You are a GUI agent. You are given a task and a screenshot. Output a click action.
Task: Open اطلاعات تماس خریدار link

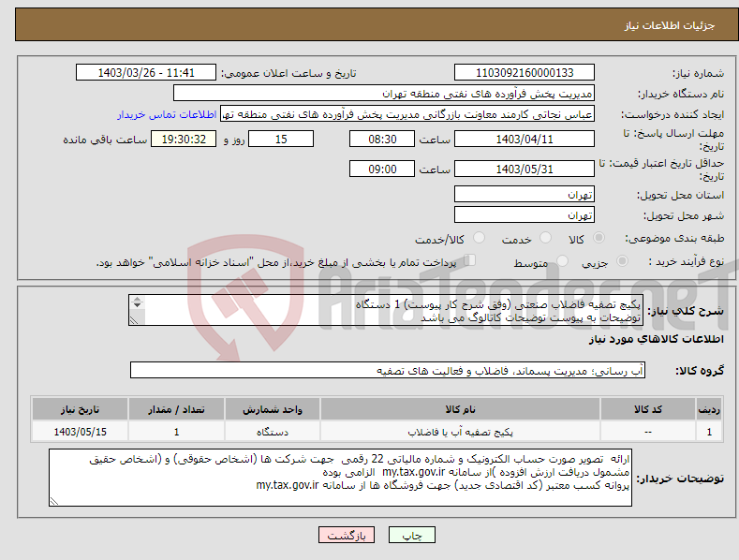(167, 114)
